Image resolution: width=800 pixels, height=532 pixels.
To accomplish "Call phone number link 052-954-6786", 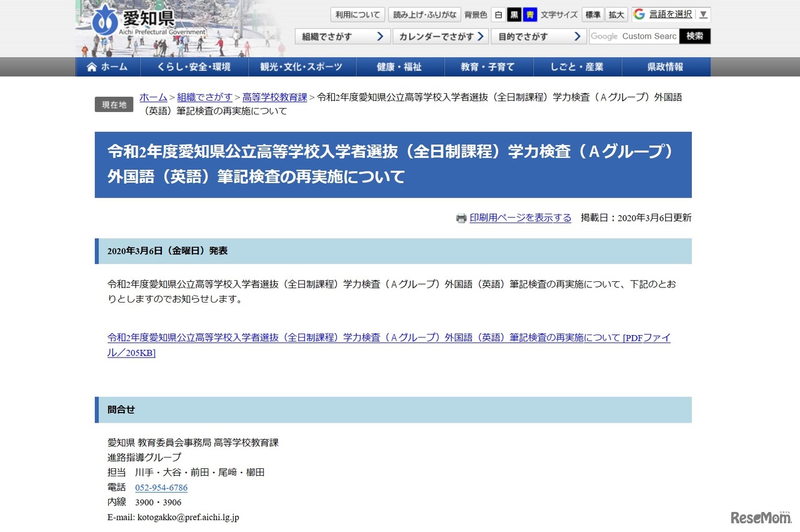I will 161,487.
